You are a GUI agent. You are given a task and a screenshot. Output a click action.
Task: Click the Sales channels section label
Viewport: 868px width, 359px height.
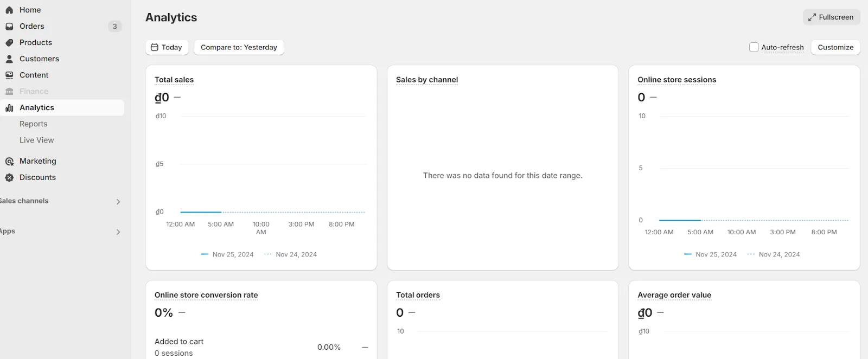pos(24,201)
